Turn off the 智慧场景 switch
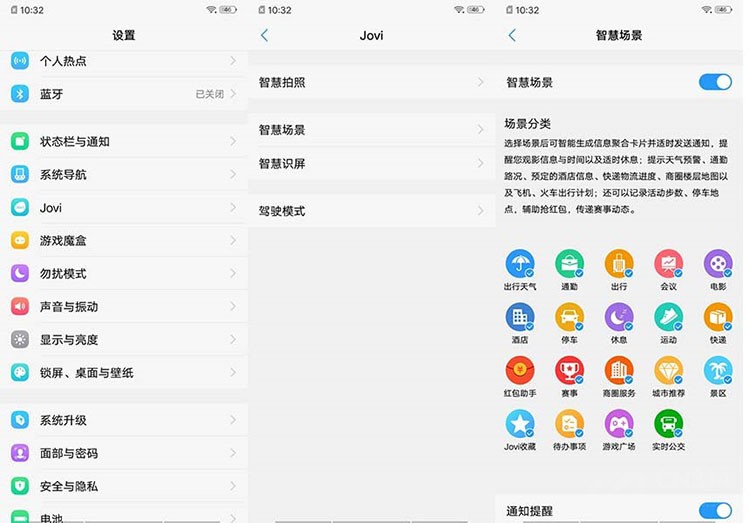This screenshot has height=523, width=750. pyautogui.click(x=715, y=82)
